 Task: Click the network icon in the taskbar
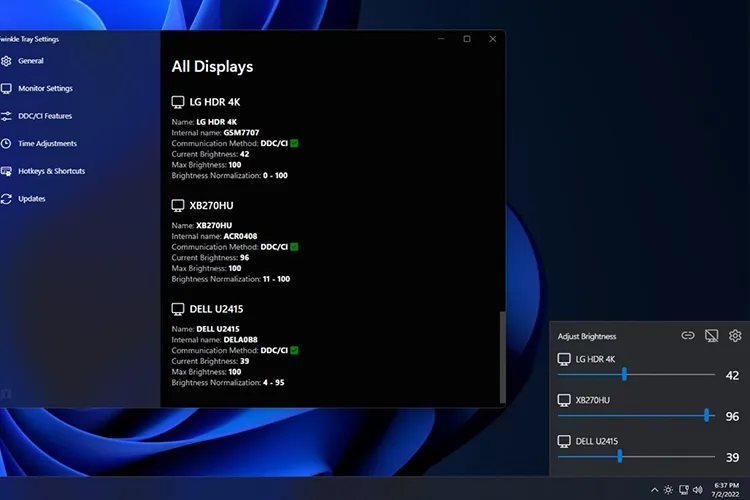tap(683, 490)
